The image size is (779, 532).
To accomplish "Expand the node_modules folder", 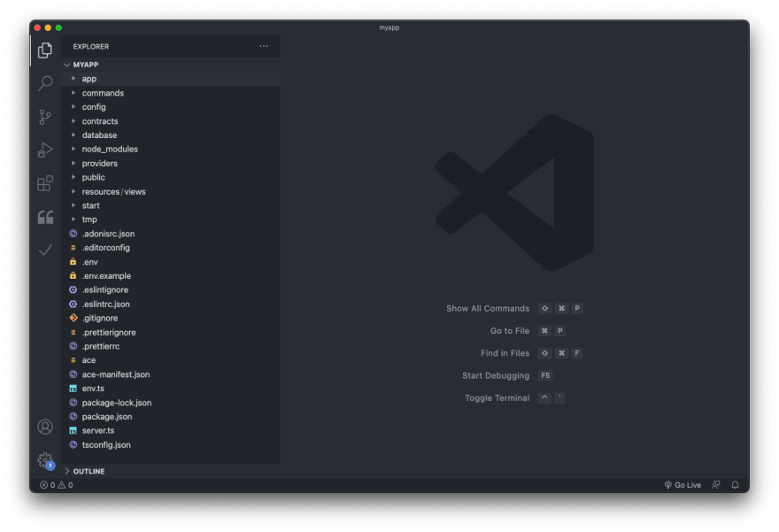I will click(x=170, y=149).
